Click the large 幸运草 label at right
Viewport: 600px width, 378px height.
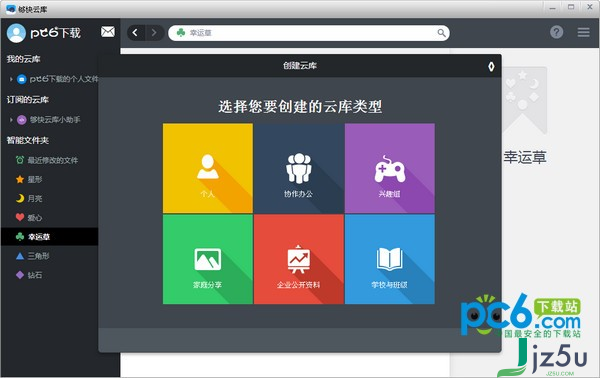pyautogui.click(x=525, y=157)
